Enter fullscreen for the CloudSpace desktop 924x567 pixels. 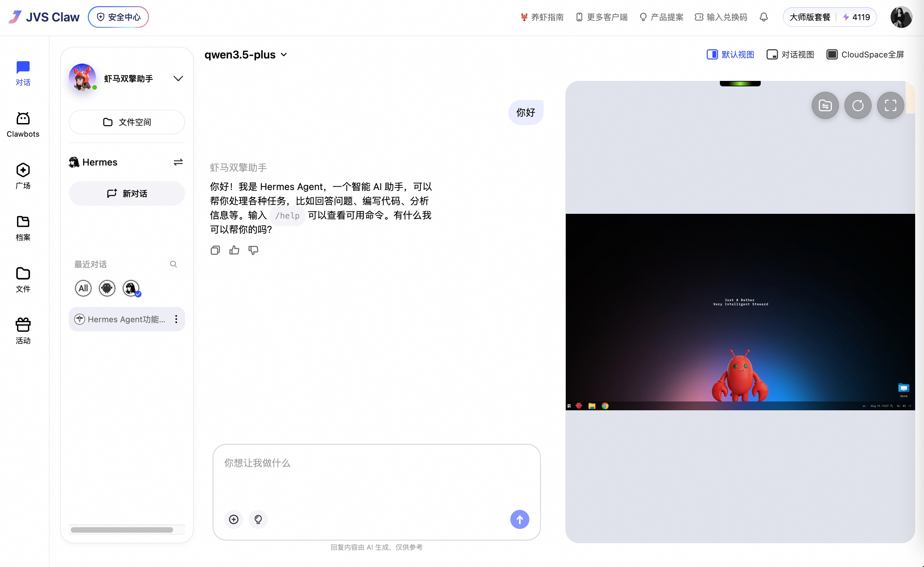point(891,106)
